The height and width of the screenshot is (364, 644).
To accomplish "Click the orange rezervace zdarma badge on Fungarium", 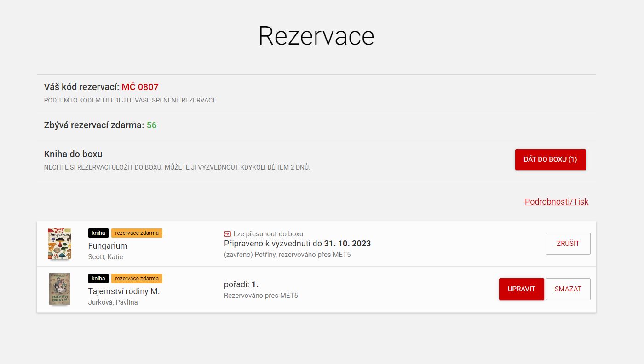I will click(137, 233).
